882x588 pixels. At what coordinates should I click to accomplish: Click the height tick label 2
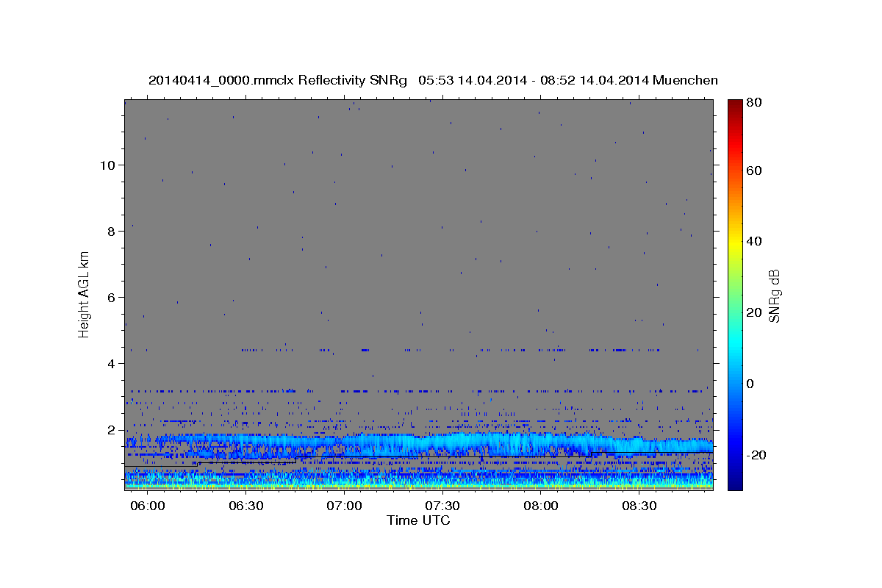coord(110,429)
